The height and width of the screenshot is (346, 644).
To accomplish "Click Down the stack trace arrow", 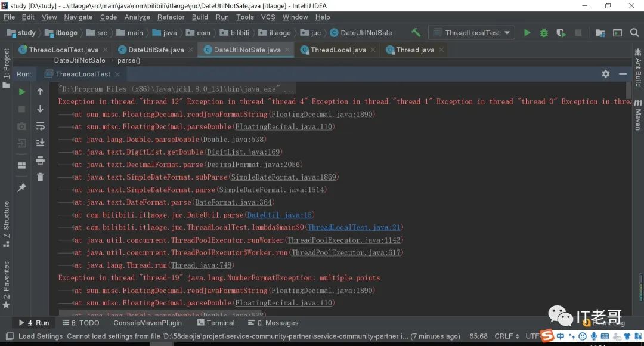I will (x=41, y=109).
